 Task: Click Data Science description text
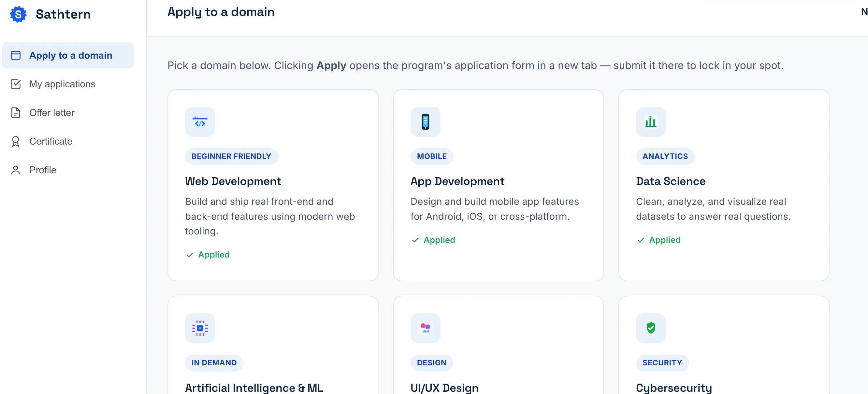[713, 209]
